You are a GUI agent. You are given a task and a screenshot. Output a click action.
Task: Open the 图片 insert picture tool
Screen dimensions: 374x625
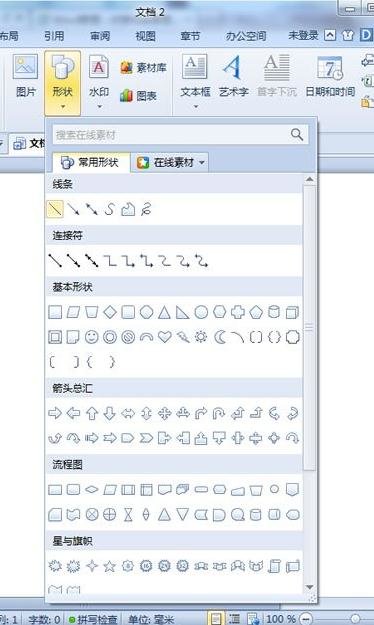click(x=26, y=77)
